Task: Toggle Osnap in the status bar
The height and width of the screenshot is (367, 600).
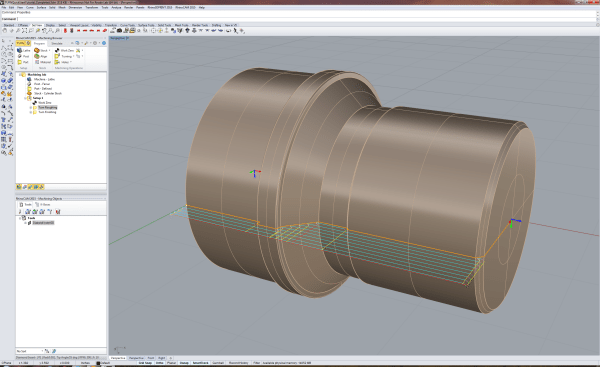Action: [184, 363]
